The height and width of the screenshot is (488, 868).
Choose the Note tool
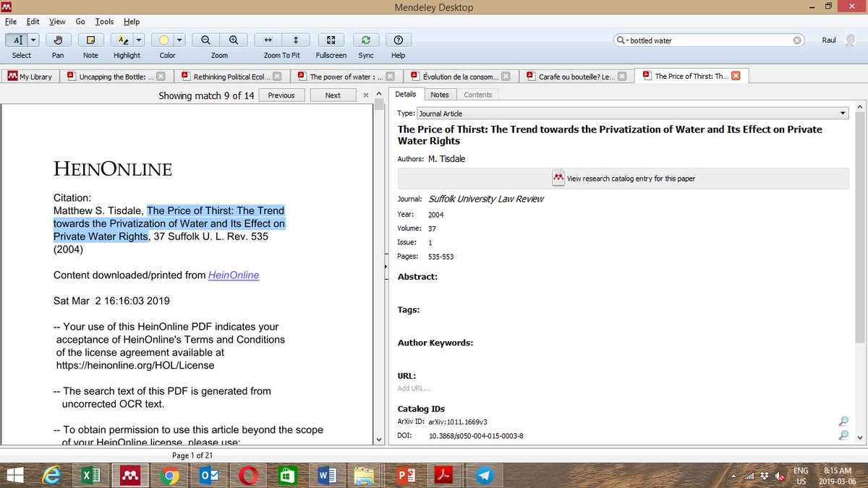90,40
